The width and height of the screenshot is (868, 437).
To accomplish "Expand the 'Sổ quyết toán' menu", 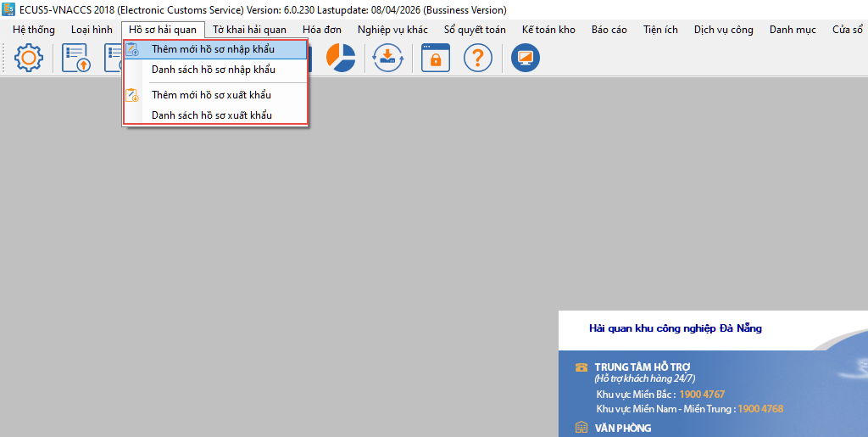I will [475, 30].
